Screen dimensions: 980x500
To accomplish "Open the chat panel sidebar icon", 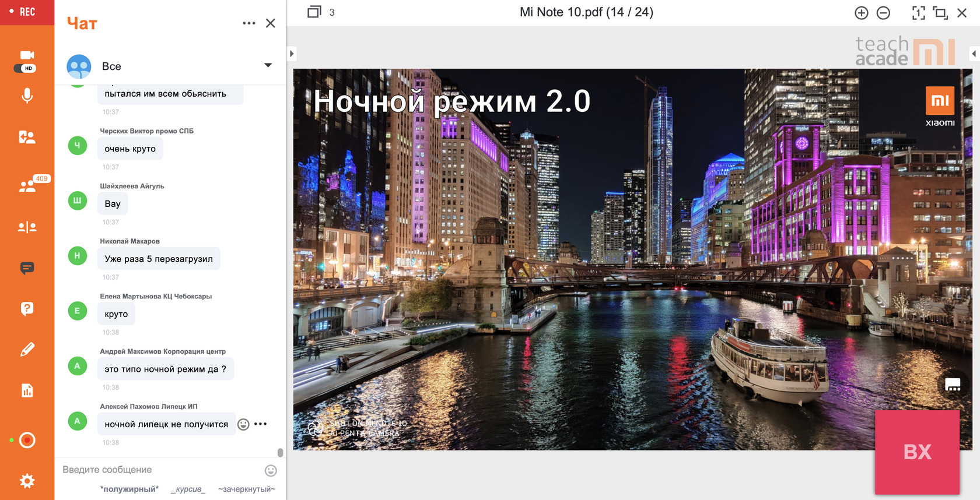I will click(27, 268).
